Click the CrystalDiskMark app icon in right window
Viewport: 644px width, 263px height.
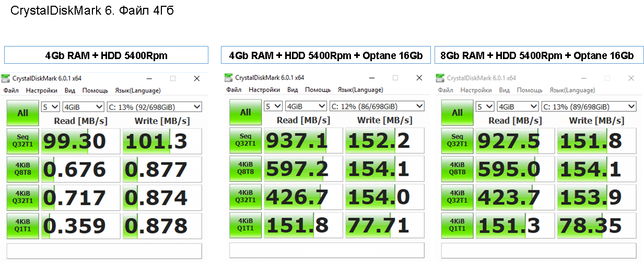click(441, 78)
